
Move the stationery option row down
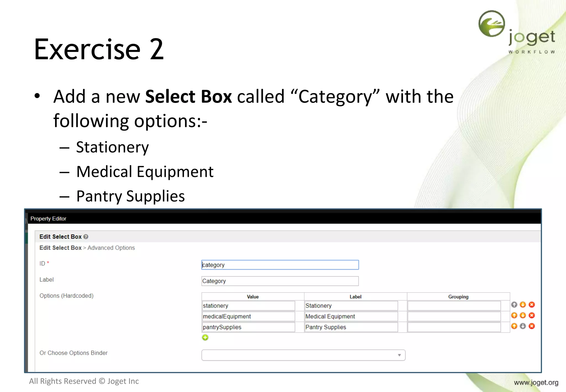coord(523,305)
